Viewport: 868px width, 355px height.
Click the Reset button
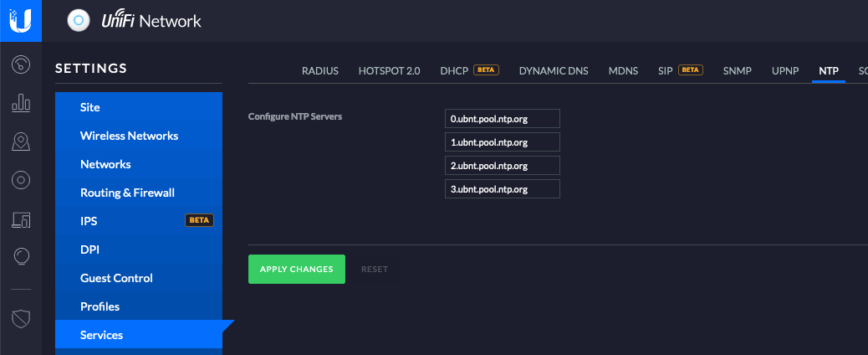[375, 269]
